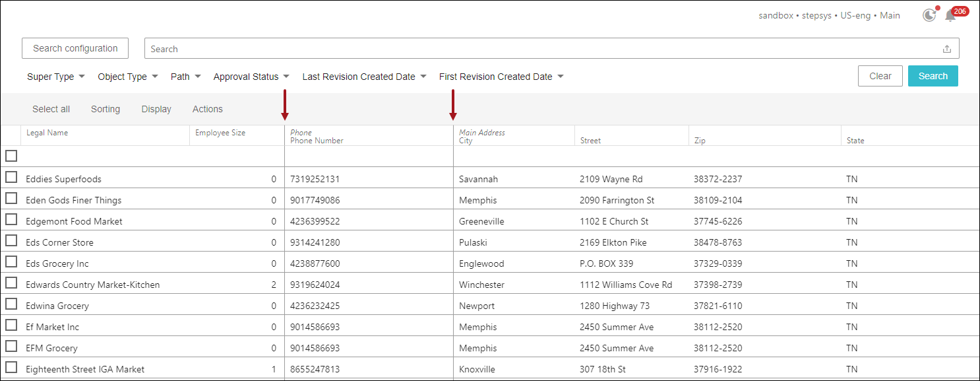Open the Object Type filter dropdown
Screen dimensions: 980x381
(128, 77)
